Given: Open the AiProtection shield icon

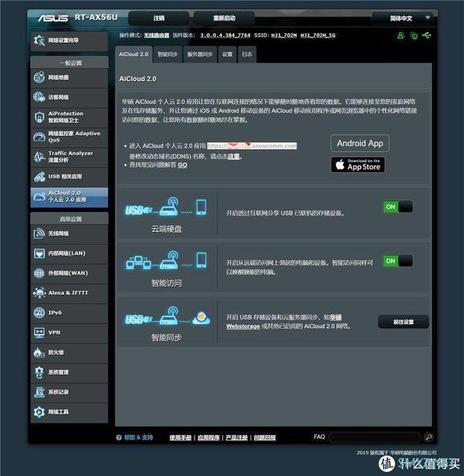Looking at the screenshot, I should pos(39,117).
